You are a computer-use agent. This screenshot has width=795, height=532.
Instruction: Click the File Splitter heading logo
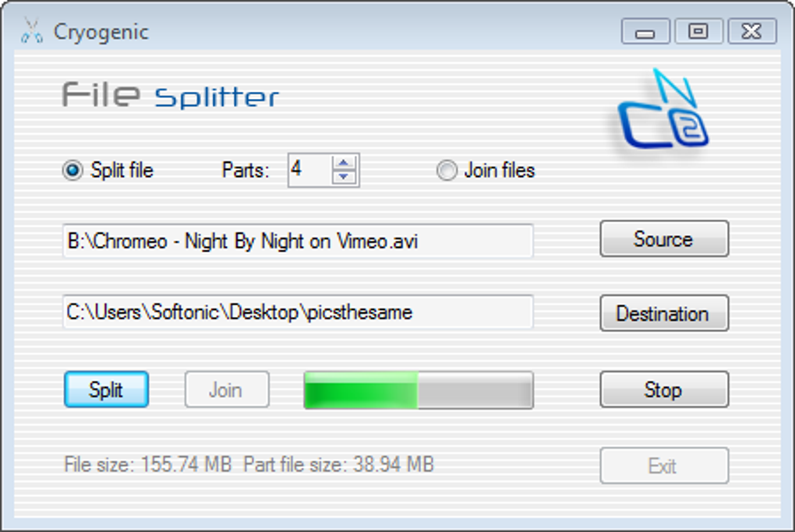[171, 97]
